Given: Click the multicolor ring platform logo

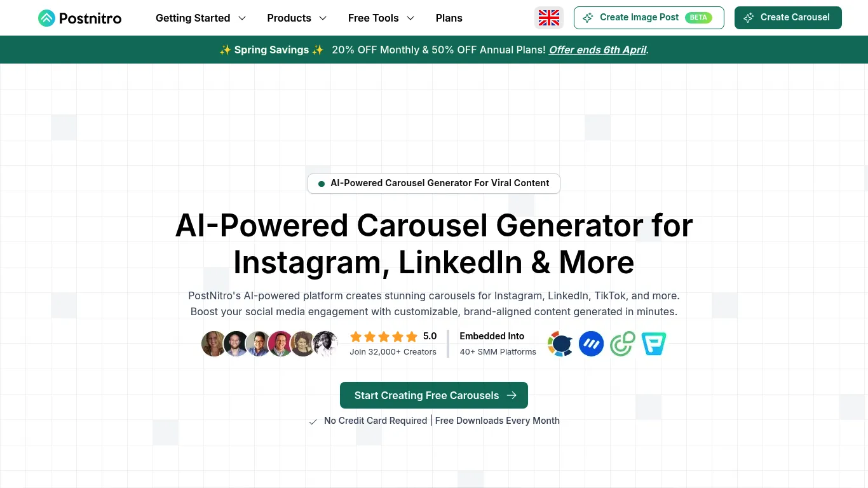Looking at the screenshot, I should coord(560,344).
